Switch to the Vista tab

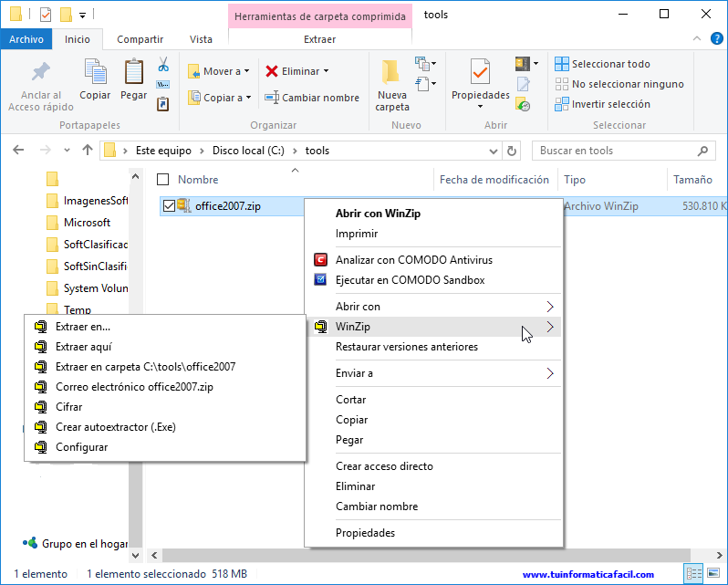click(x=201, y=39)
